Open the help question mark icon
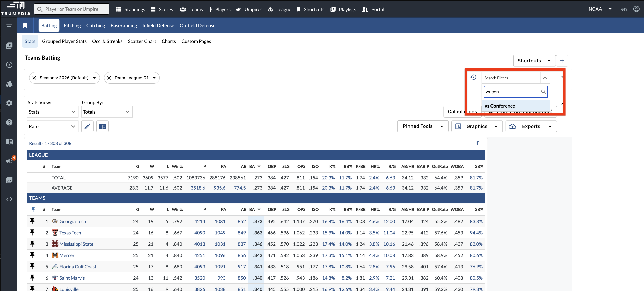 [x=9, y=122]
